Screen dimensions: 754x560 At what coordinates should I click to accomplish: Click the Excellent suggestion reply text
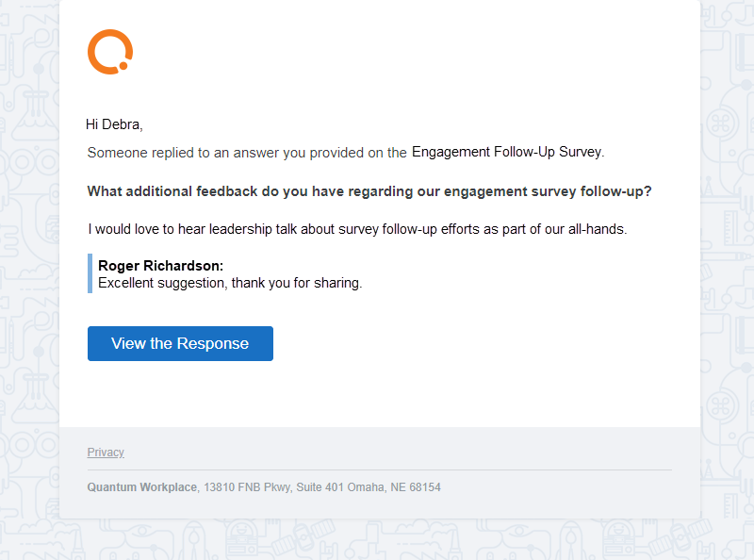(x=230, y=283)
